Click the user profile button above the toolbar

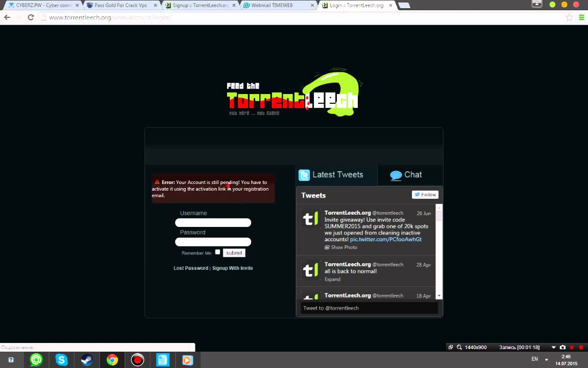pos(536,4)
